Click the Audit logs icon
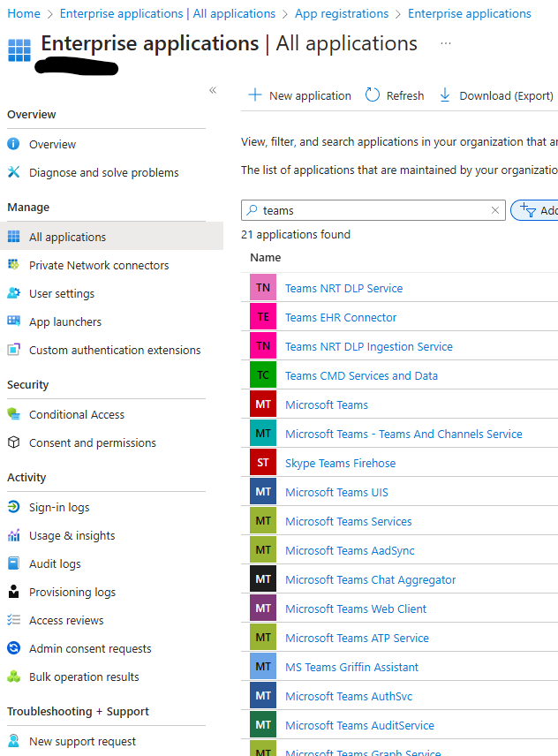 (13, 563)
